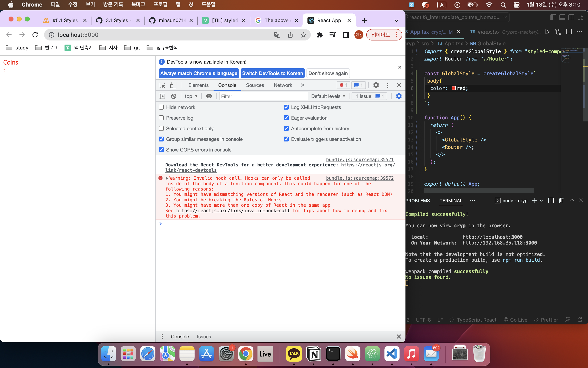Image resolution: width=588 pixels, height=368 pixels.
Task: Switch to DevTools Elements tab
Action: coord(198,85)
